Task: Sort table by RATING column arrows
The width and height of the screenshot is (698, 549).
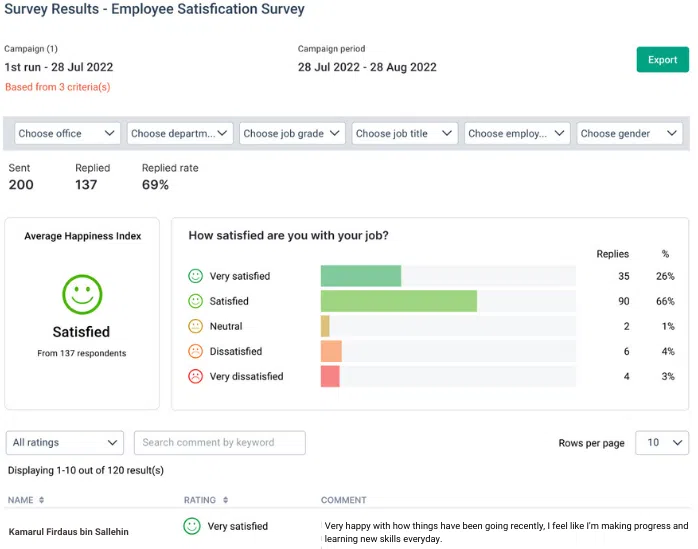Action: pyautogui.click(x=226, y=500)
